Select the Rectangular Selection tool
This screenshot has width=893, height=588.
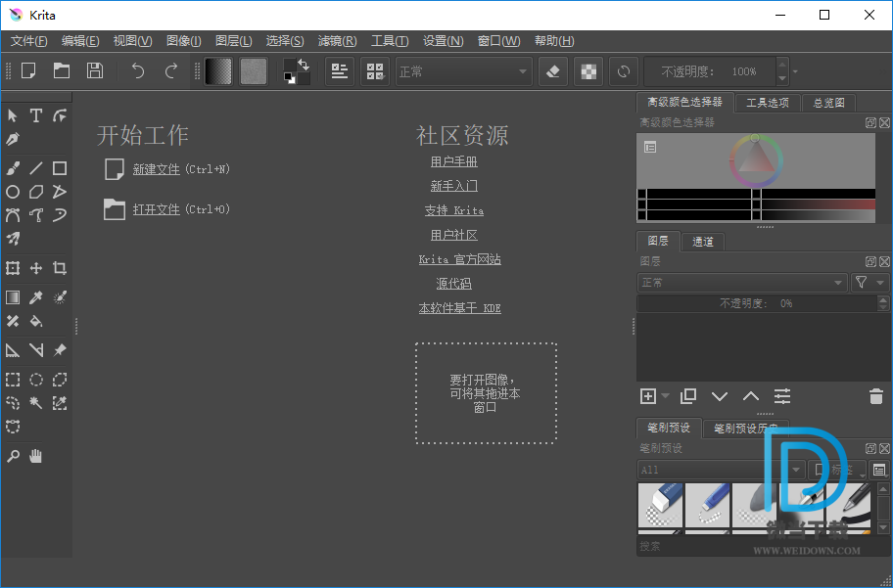[x=13, y=380]
